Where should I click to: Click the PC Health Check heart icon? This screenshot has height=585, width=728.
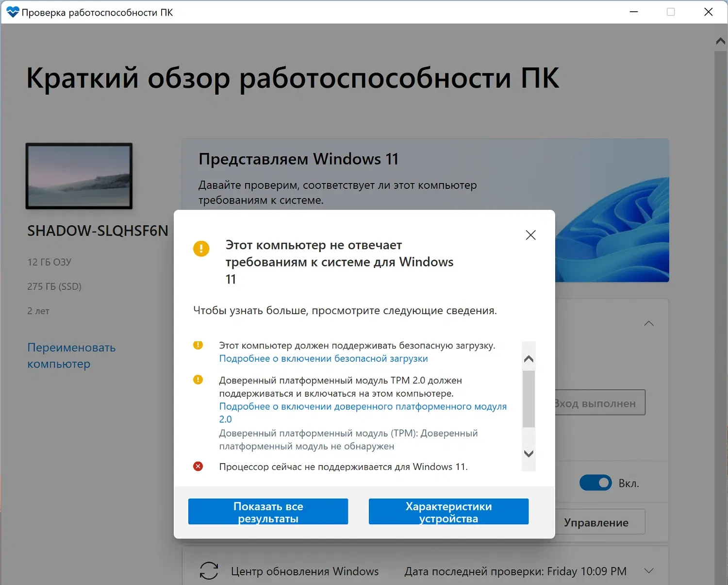pos(13,12)
